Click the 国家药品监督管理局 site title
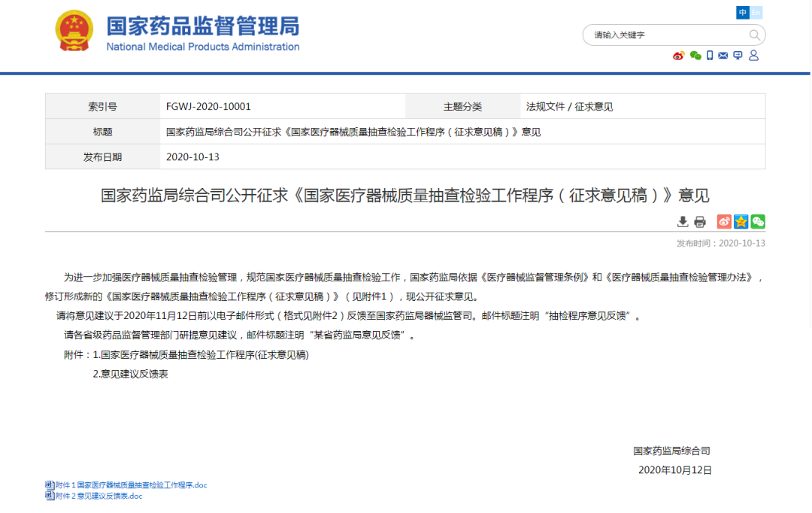Screen dimensions: 812x513 pyautogui.click(x=203, y=26)
